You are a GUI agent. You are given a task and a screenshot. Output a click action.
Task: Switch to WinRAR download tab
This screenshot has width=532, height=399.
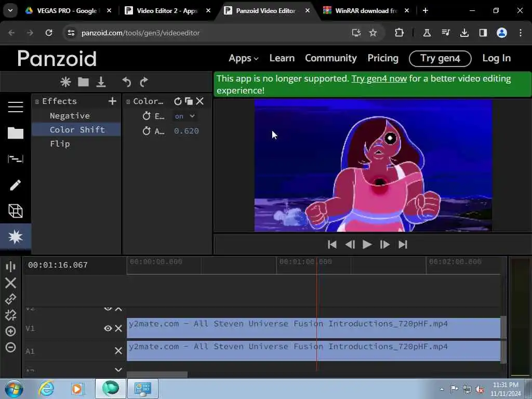(366, 11)
